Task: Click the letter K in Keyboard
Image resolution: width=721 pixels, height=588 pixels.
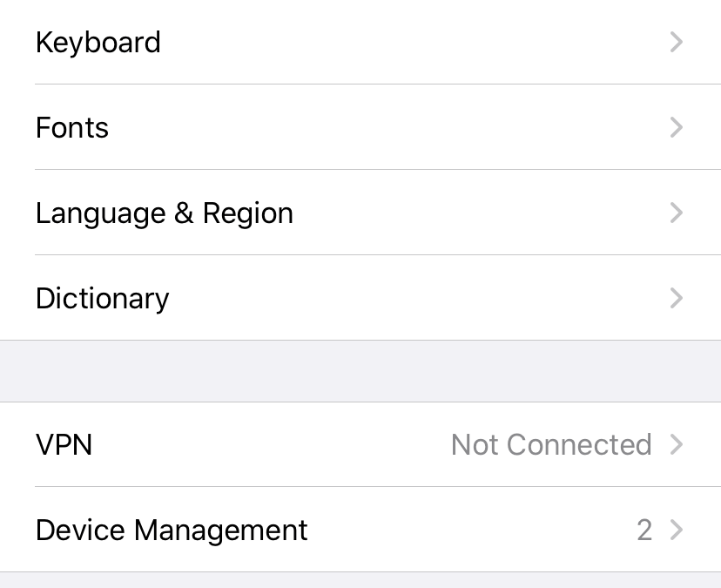Action: [44, 43]
